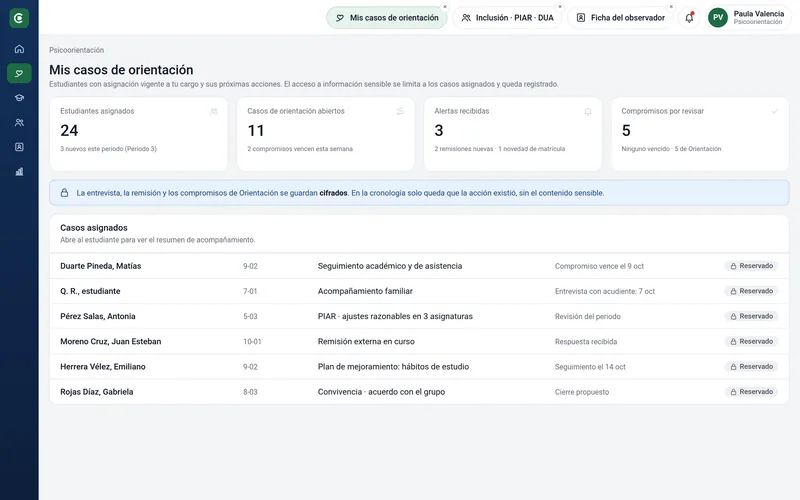Click Respuesta recibida status
Viewport: 800px width, 500px height.
586,341
